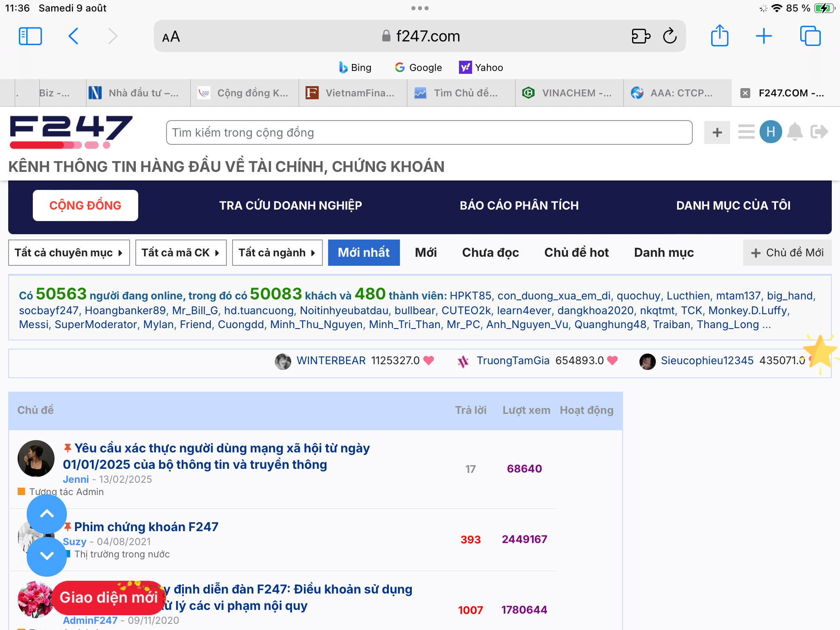
Task: Open the hamburger menu icon
Action: [746, 132]
